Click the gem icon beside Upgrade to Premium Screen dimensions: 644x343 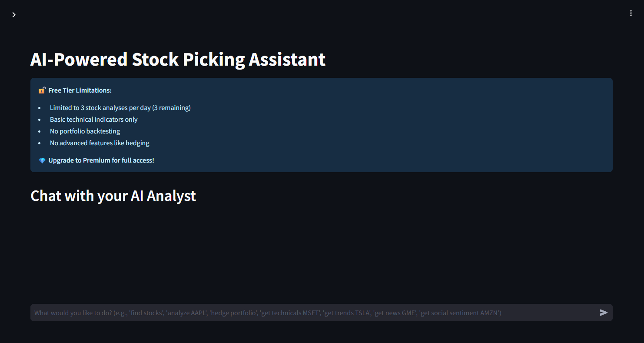pyautogui.click(x=42, y=161)
